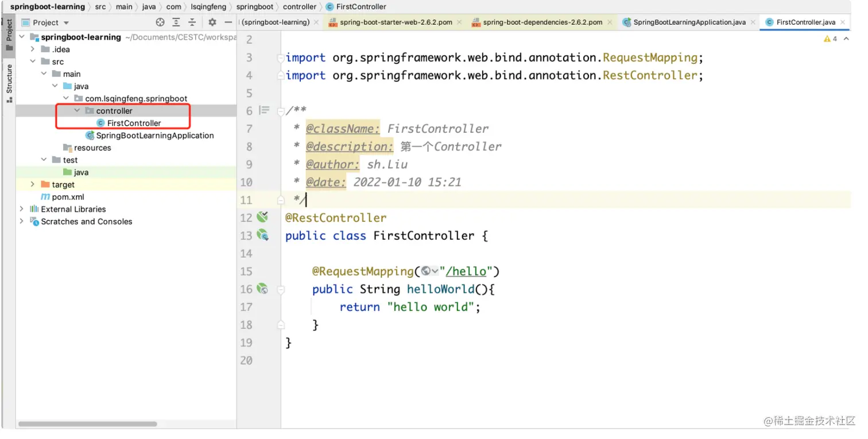Click the @date: doc tag
Viewport: 868px width, 439px height.
point(326,182)
